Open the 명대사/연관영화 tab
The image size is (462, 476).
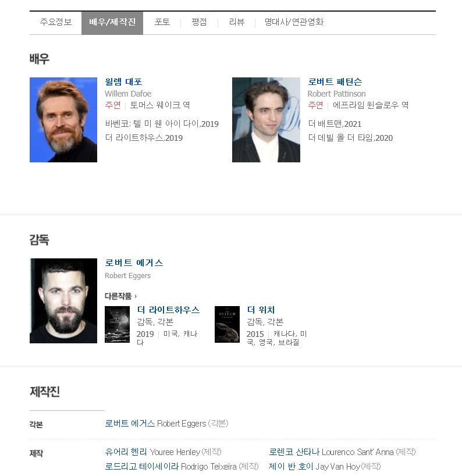[294, 22]
